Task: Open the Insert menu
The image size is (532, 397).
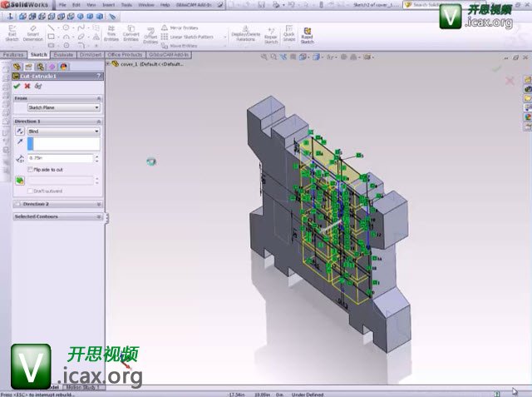Action: 109,5
